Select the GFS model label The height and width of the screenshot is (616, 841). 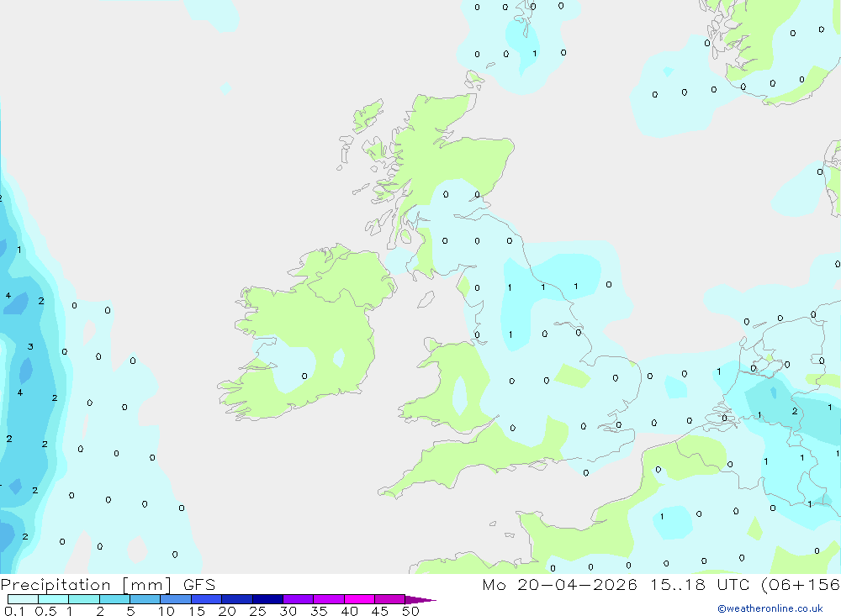click(x=199, y=585)
